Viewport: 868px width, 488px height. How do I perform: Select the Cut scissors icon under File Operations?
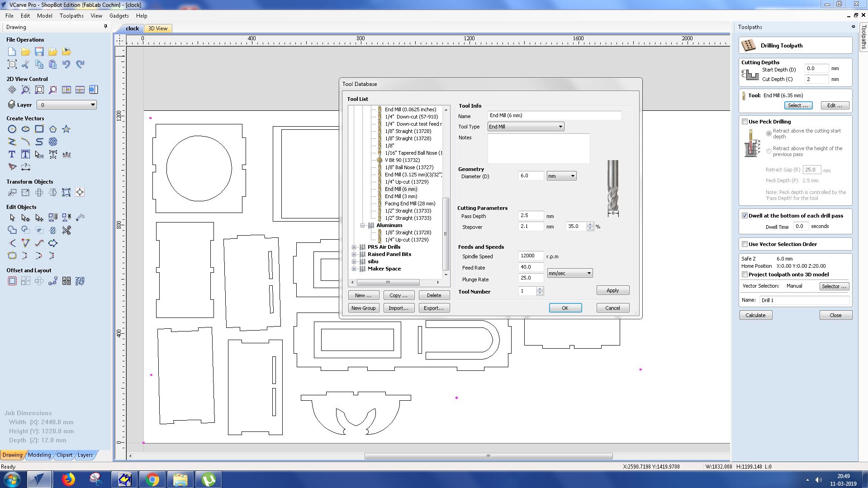(26, 64)
